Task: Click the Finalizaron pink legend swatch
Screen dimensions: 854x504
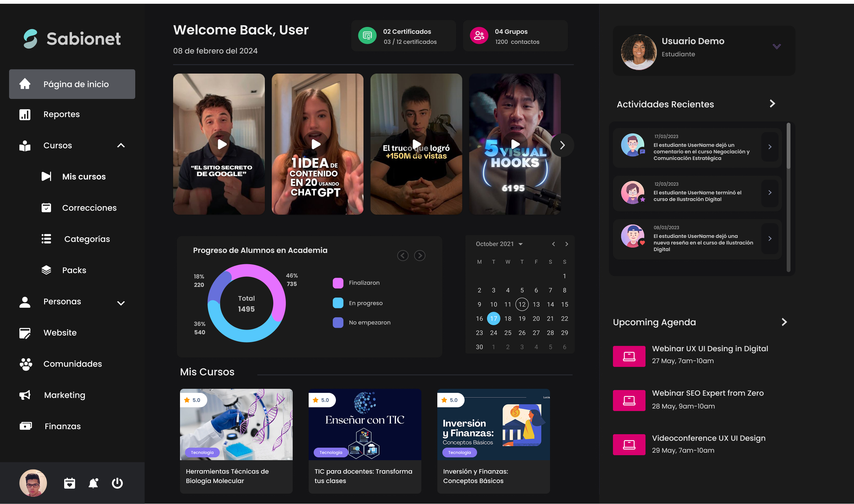Action: 338,283
